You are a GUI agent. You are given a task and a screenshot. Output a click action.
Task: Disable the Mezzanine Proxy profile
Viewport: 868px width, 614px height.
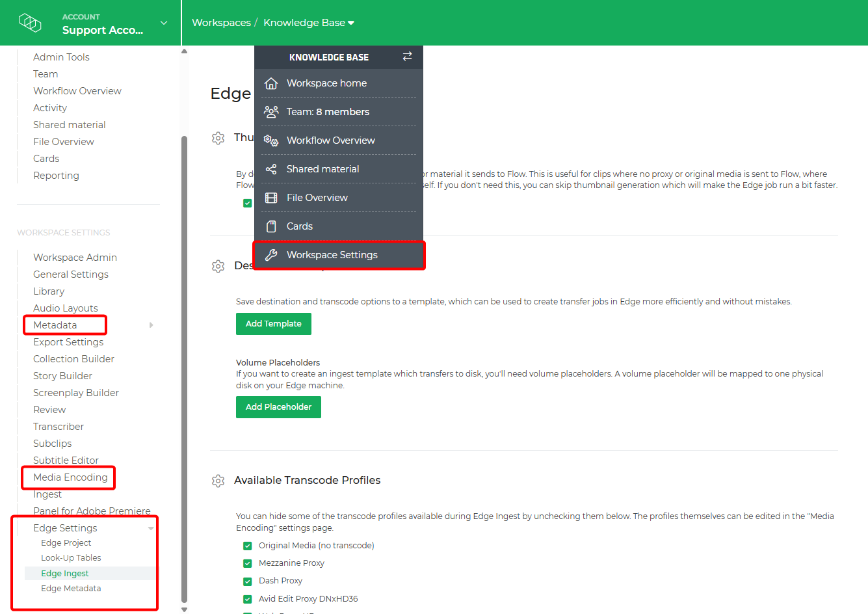(247, 563)
